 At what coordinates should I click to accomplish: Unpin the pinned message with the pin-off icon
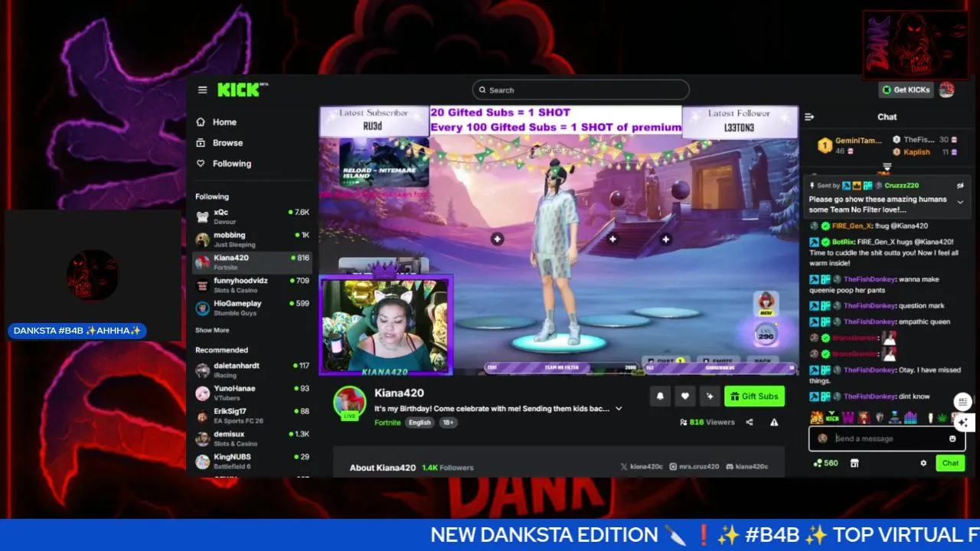coord(960,185)
